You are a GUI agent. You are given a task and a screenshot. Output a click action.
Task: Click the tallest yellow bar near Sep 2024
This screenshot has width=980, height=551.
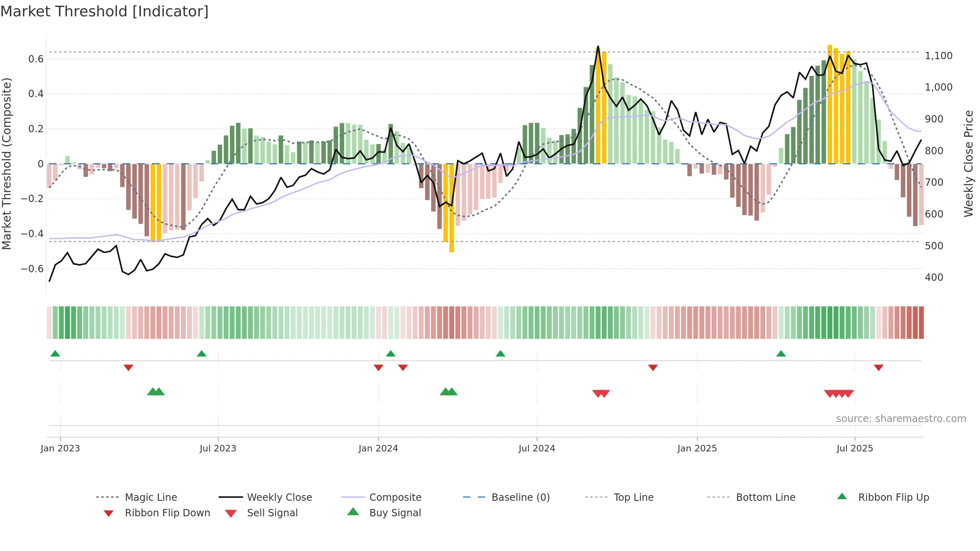(x=598, y=105)
